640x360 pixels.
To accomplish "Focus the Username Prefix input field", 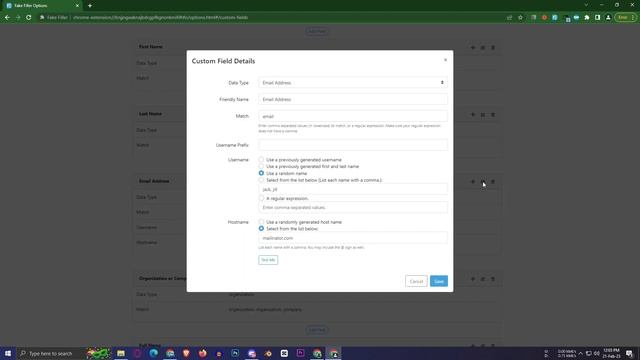I will [353, 145].
